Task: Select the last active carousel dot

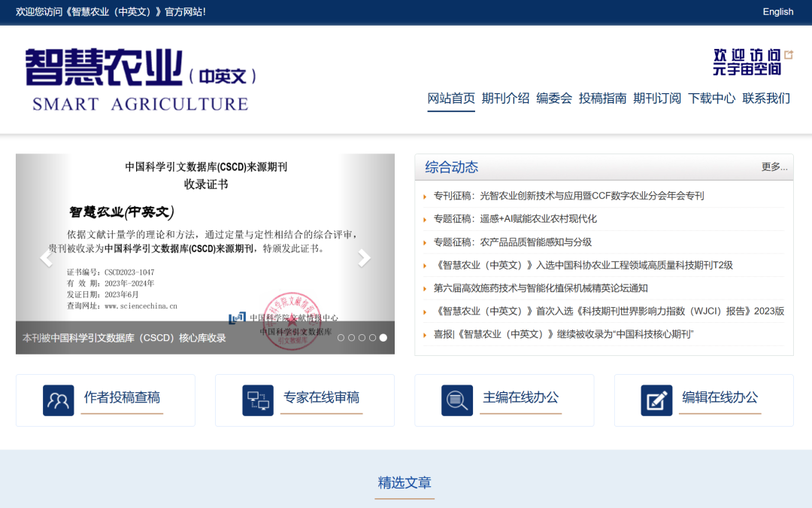Action: (383, 337)
